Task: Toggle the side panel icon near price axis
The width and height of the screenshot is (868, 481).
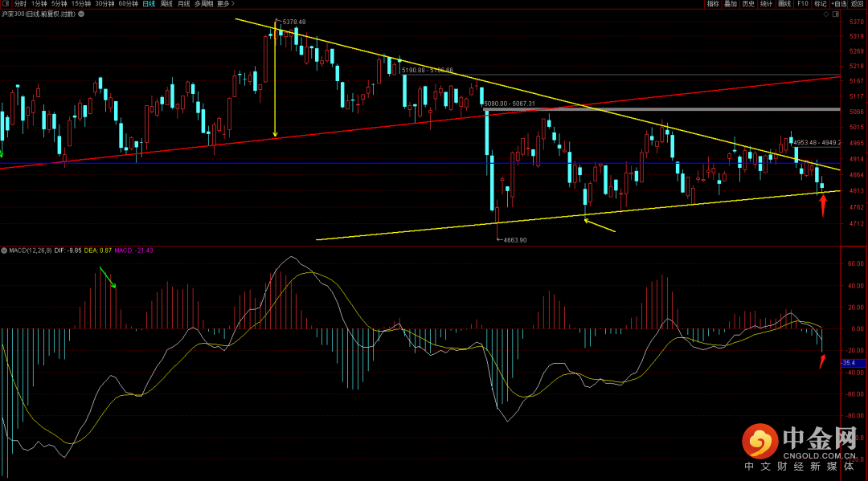Action: [836, 14]
